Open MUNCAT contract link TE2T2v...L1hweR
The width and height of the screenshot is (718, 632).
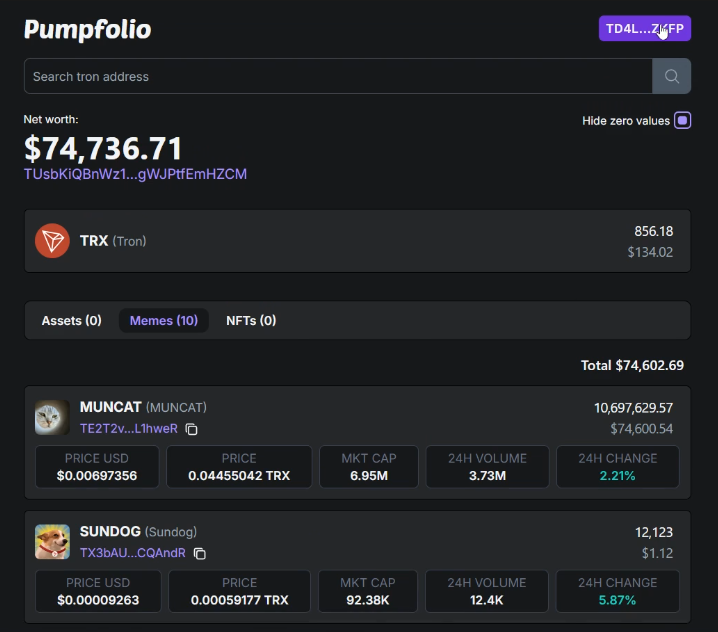129,429
